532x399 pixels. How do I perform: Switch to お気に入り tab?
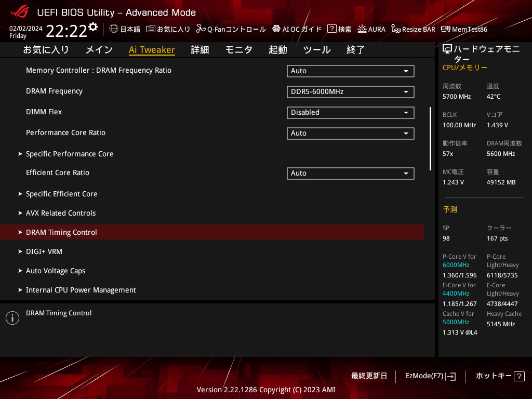tap(46, 50)
